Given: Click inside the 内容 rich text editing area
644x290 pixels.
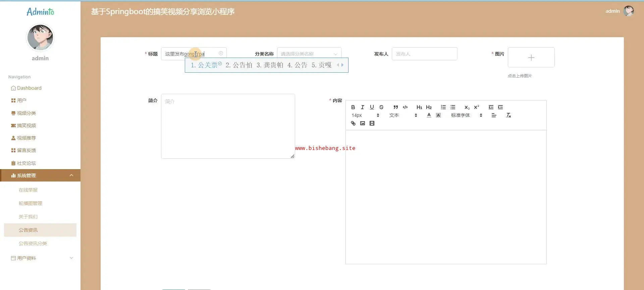Looking at the screenshot, I should click(446, 197).
